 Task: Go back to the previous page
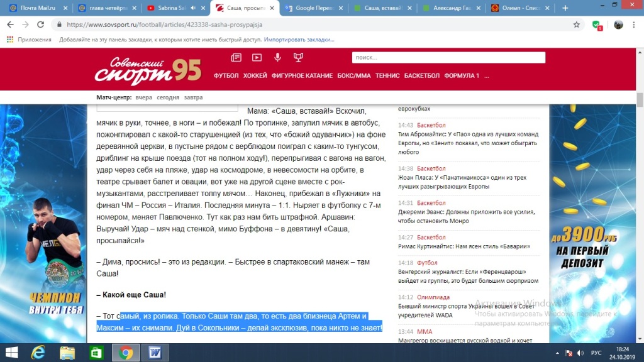[x=10, y=25]
